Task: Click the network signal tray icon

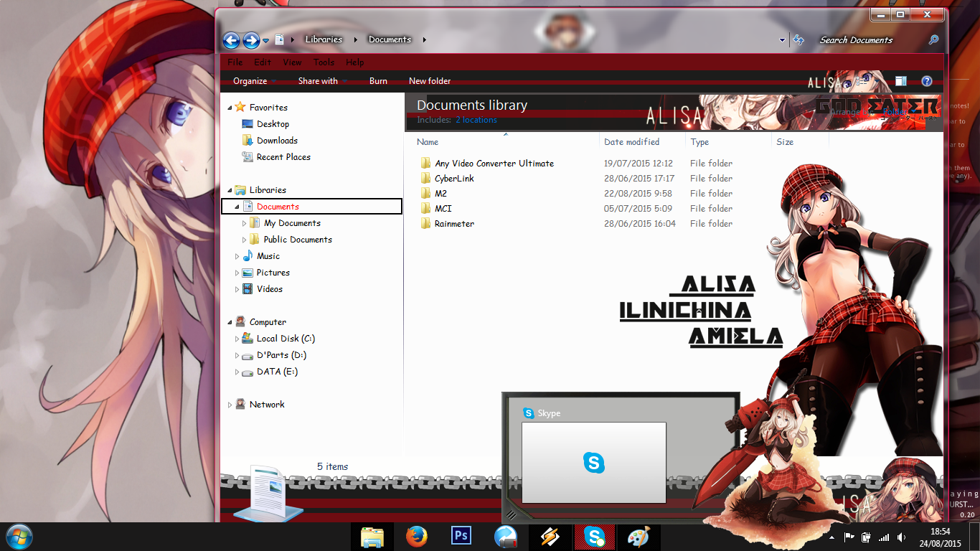Action: click(884, 537)
